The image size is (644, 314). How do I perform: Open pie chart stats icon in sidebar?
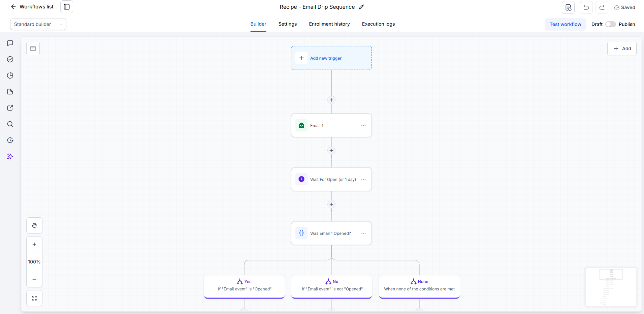(10, 75)
